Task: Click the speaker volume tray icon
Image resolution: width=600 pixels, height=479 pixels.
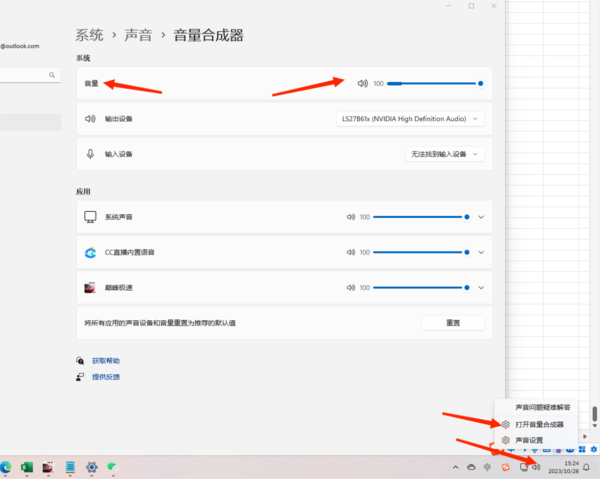Action: 536,467
